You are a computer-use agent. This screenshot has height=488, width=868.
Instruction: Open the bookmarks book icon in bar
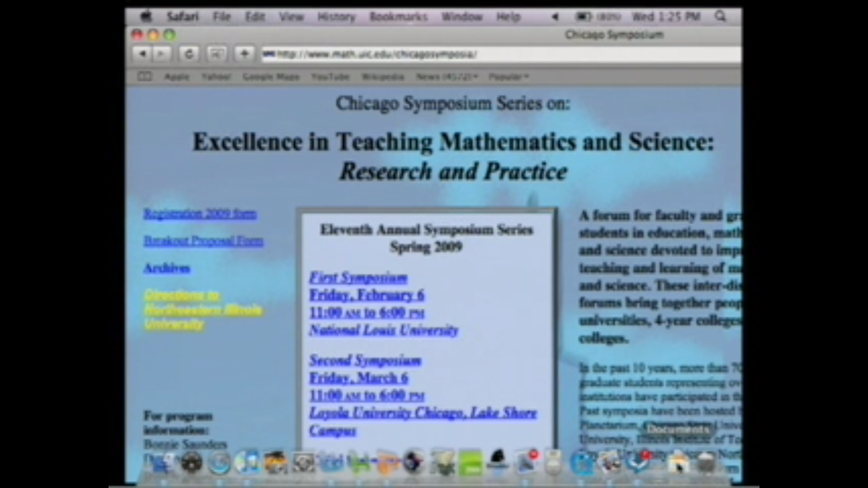coord(144,76)
